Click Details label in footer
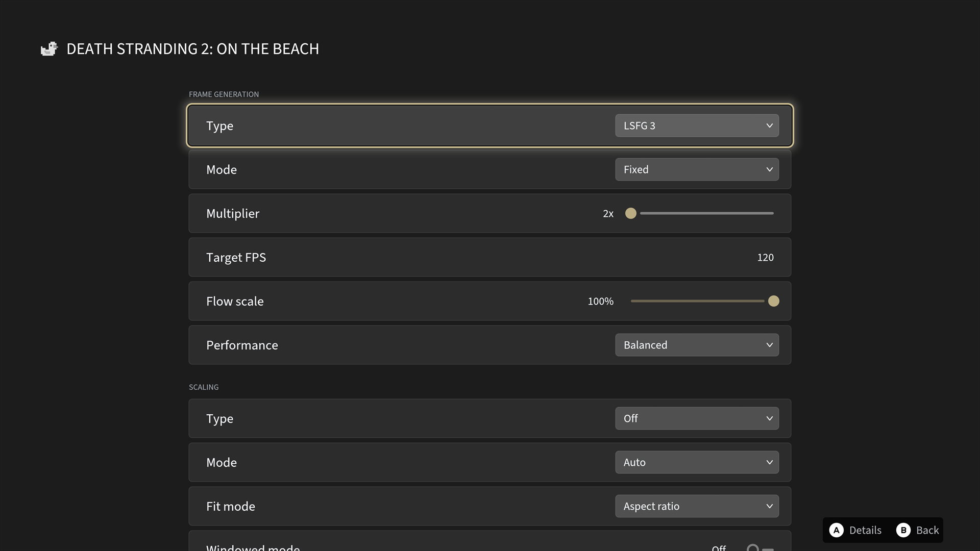Viewport: 980px width, 551px height. pos(865,530)
